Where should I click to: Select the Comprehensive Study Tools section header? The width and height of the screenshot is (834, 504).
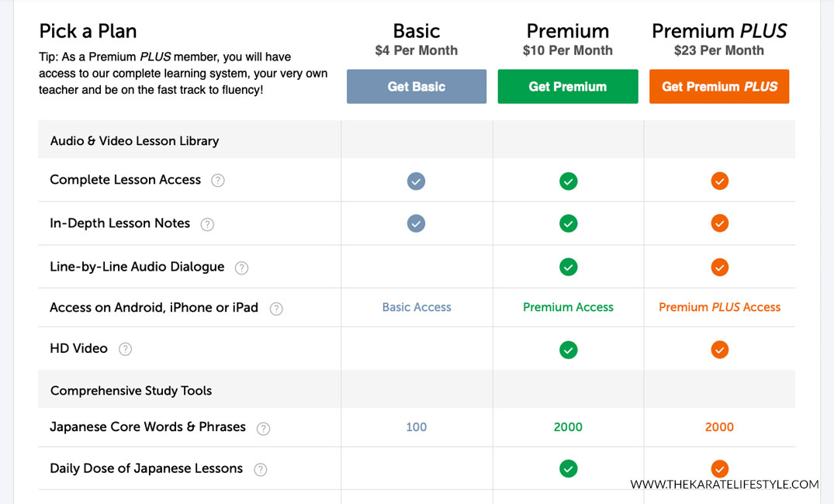point(131,391)
